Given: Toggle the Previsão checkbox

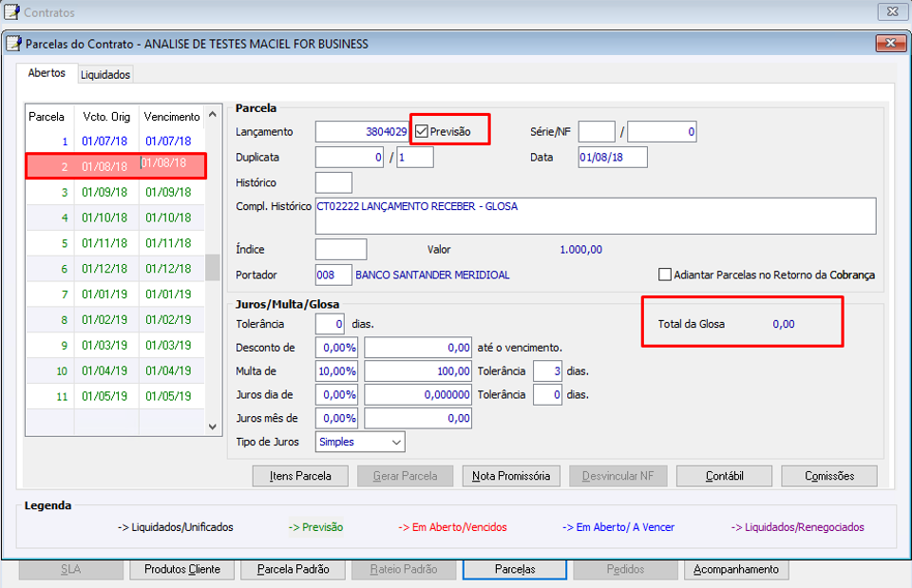Looking at the screenshot, I should (422, 131).
